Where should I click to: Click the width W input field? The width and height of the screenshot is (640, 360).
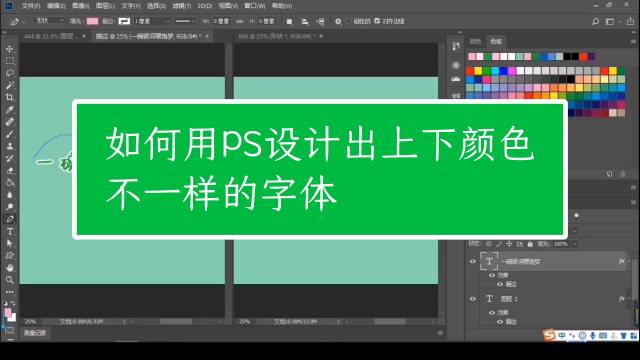tap(222, 21)
